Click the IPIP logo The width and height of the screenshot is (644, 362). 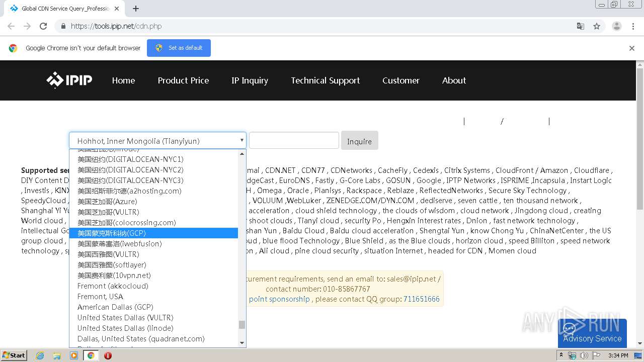pos(69,80)
